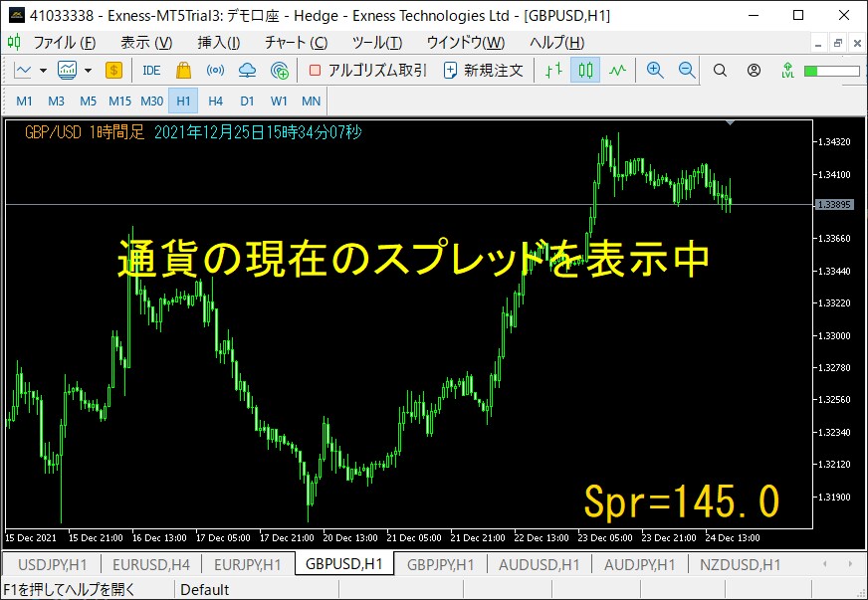
Task: Select the MN timeframe
Action: (x=311, y=100)
